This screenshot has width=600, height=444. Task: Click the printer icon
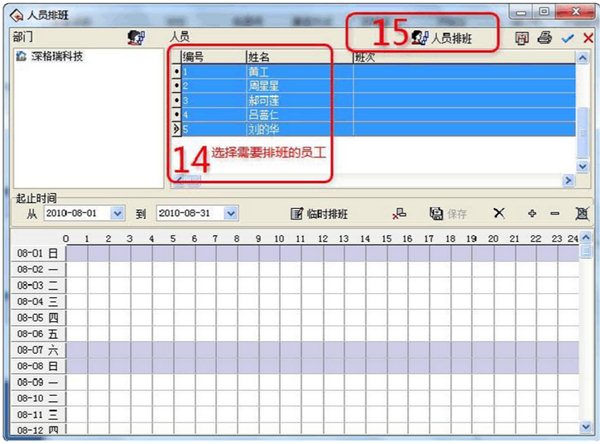[x=545, y=38]
